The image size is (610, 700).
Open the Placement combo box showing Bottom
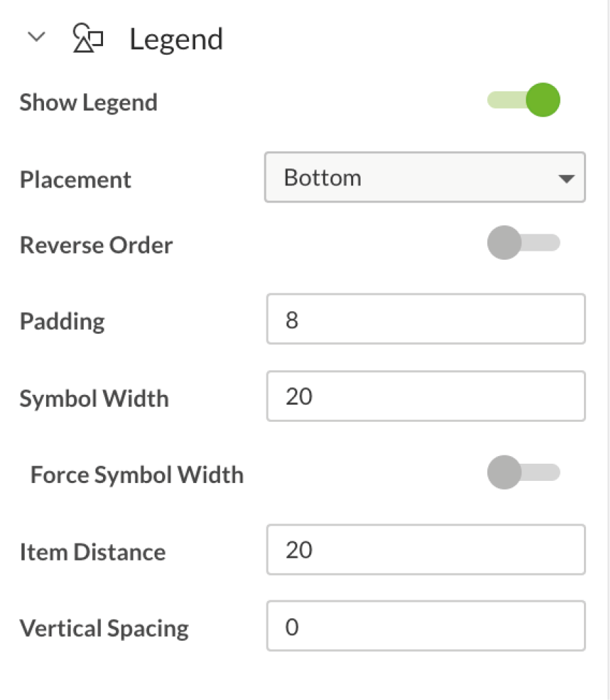coord(425,177)
